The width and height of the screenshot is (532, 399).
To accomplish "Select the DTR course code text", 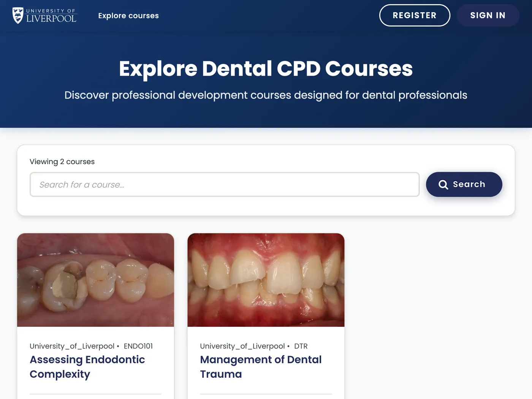I will pos(301,346).
